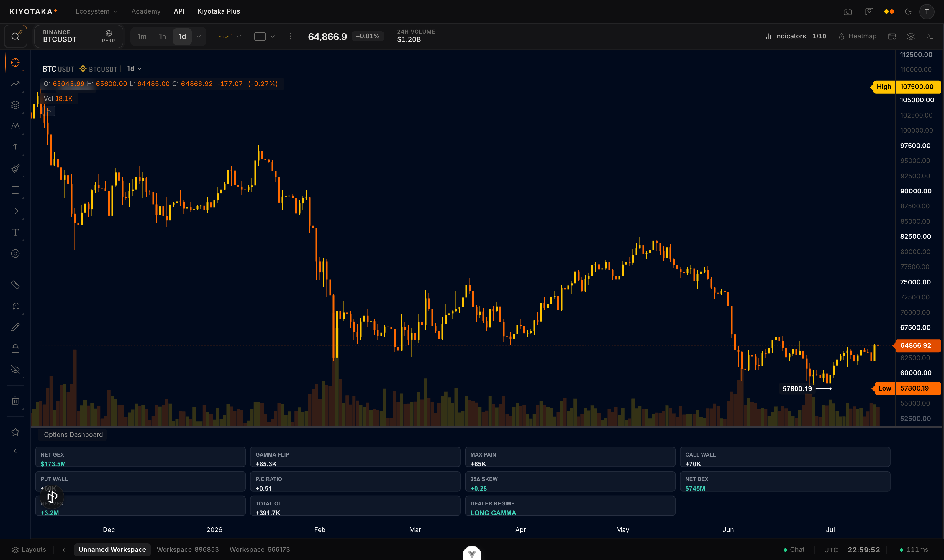Open the Ecosystem dropdown menu
Screen dimensions: 944x560
pyautogui.click(x=96, y=11)
